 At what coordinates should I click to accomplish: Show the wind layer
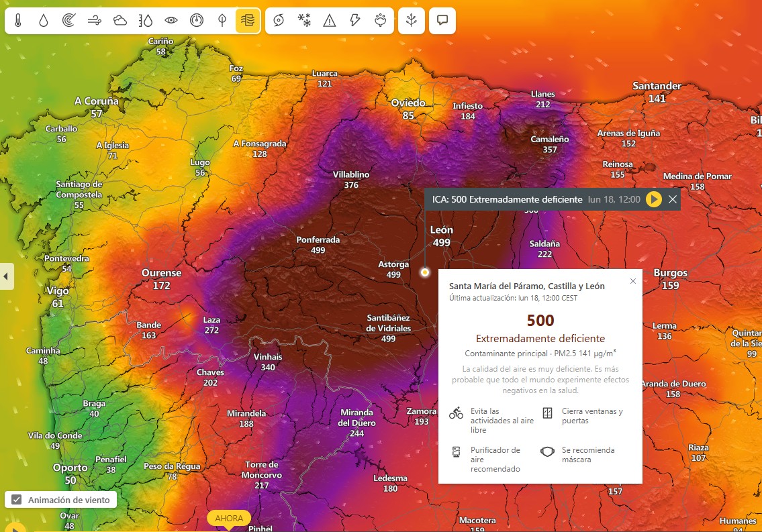pyautogui.click(x=95, y=21)
